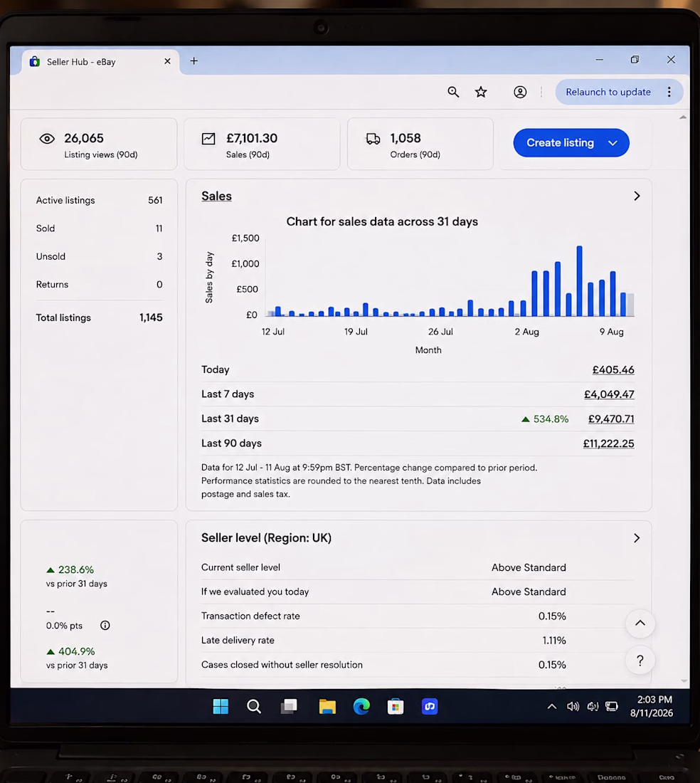Click Current seller level Above Standard value
The width and height of the screenshot is (700, 783).
529,568
